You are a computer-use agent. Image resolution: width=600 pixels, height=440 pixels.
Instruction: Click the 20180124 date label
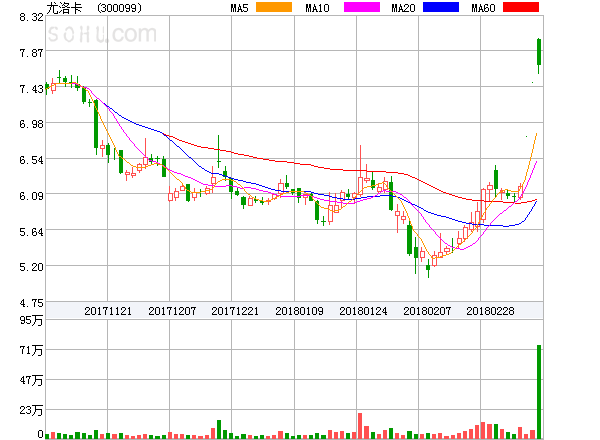(x=363, y=311)
